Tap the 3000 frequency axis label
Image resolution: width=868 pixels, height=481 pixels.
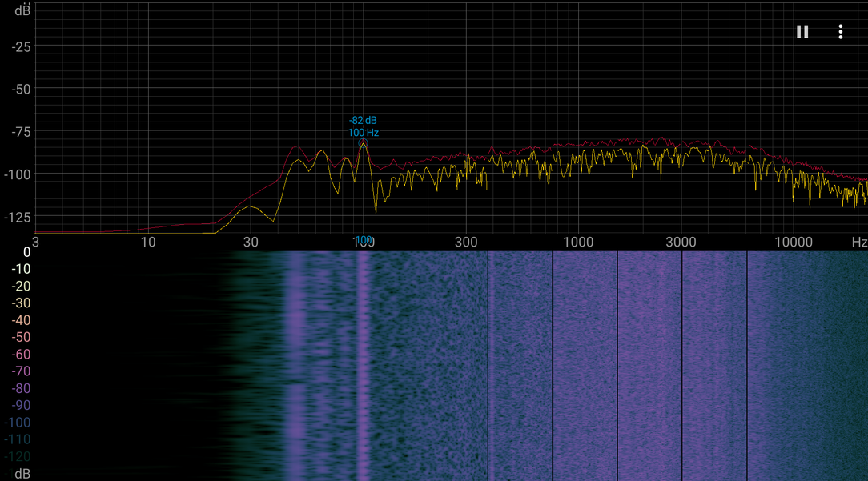[x=681, y=242]
